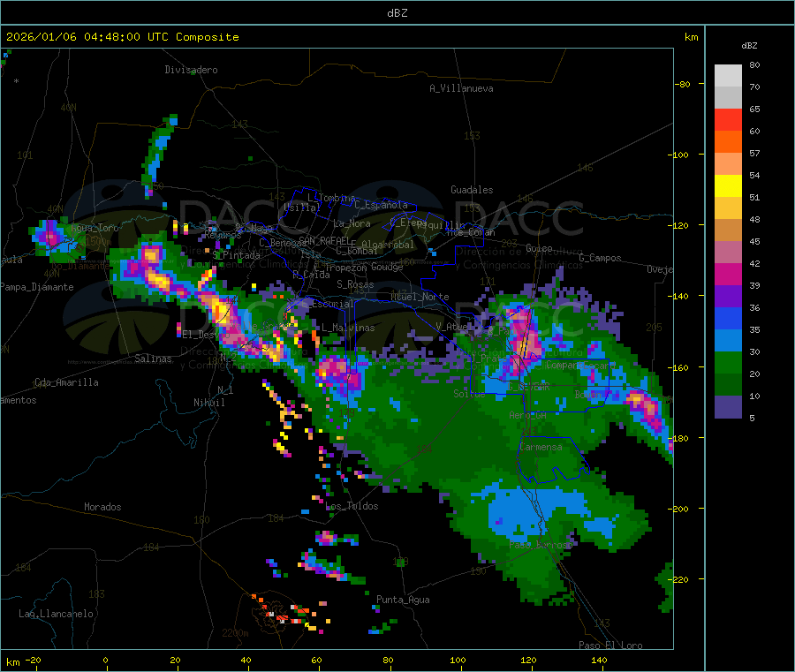This screenshot has height=672, width=795.
Task: Click the legend value '48'
Action: [x=754, y=220]
